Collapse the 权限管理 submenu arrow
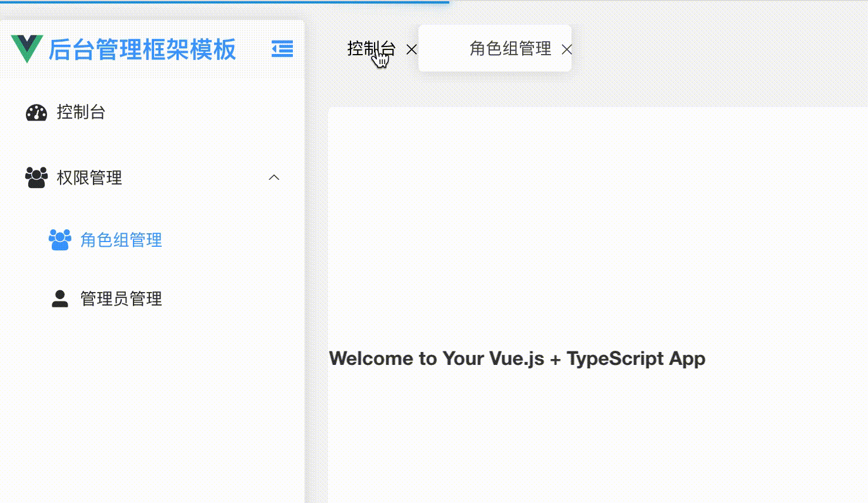This screenshot has height=503, width=868. click(x=274, y=177)
